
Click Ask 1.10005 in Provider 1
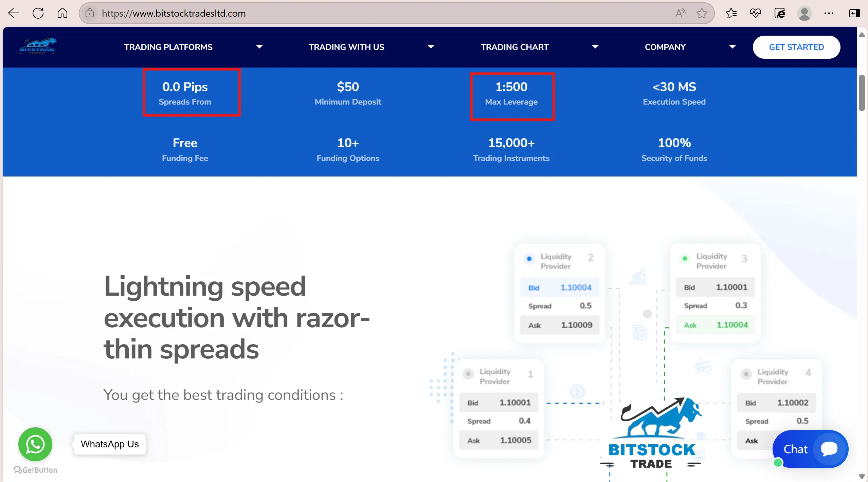coord(499,440)
